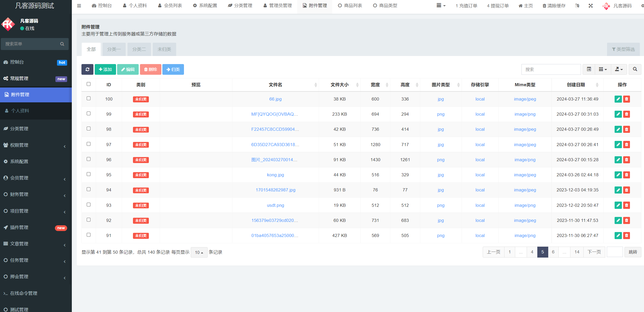Click the 添加 button to add attachment
Image resolution: width=644 pixels, height=312 pixels.
(105, 69)
